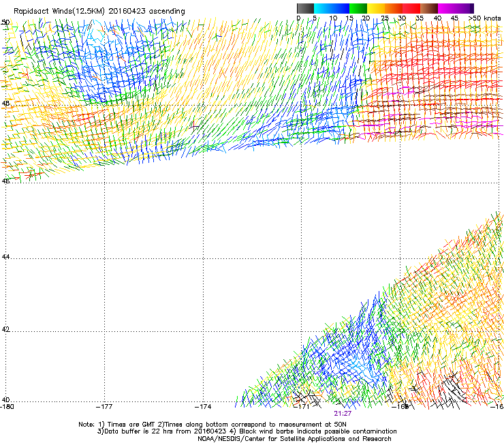Viewport: 504px width, 443px height.
Task: Click the '>50 knots' legend label
Action: (x=485, y=18)
